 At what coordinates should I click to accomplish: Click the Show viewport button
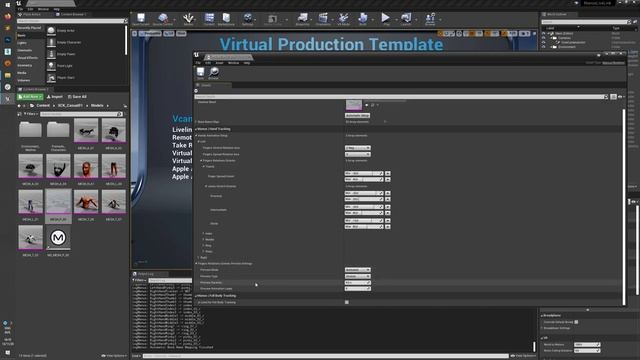pyautogui.click(x=181, y=33)
